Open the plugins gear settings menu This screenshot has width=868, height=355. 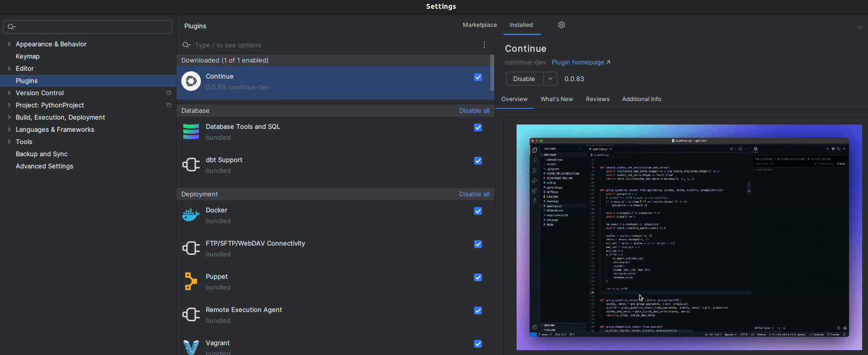[x=562, y=25]
